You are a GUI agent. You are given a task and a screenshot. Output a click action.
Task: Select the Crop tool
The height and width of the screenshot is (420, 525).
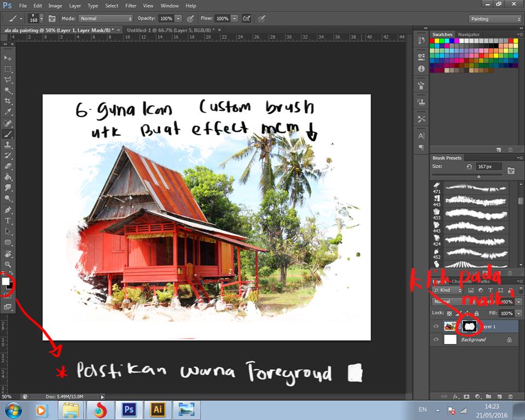pyautogui.click(x=8, y=101)
